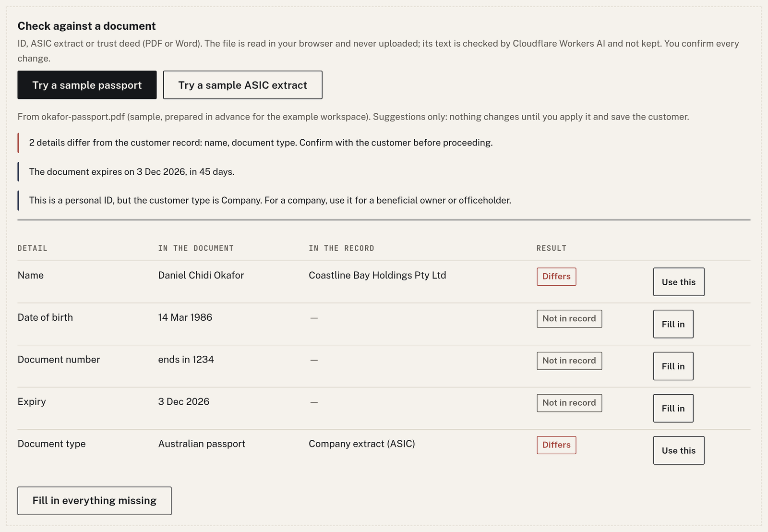The image size is (768, 532).
Task: Click the Australian passport value
Action: (202, 444)
